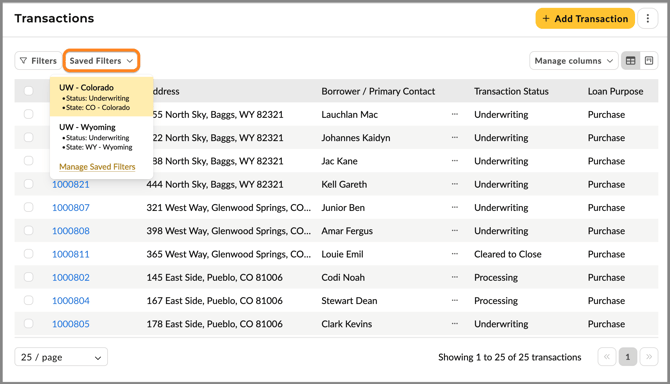This screenshot has width=670, height=384.
Task: Click Transaction Status column header
Action: (511, 91)
